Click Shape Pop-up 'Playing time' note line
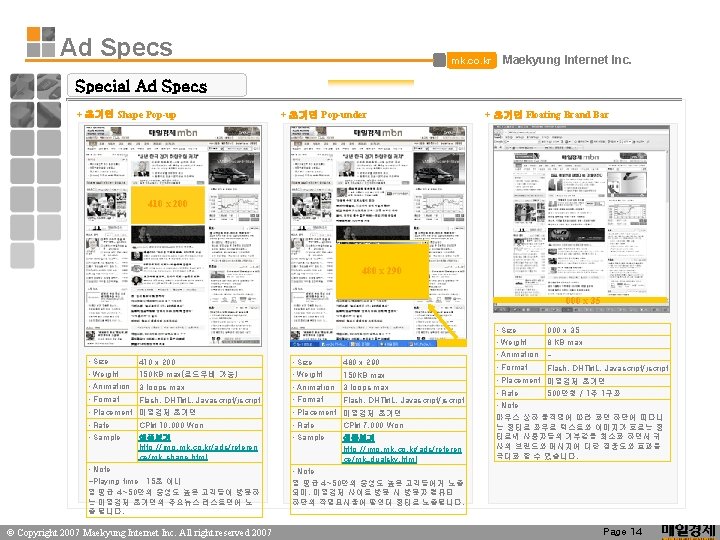Viewport: 720px width, 540px height. coord(135,481)
